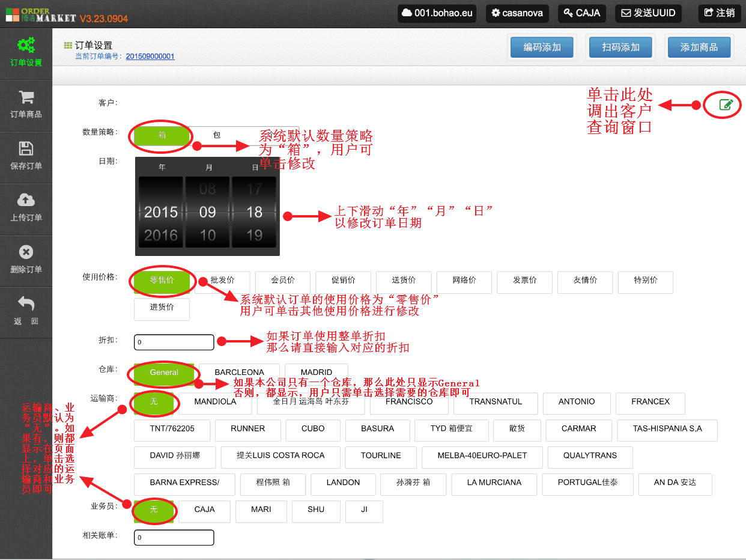
Task: Select 无 for 运输商 carrier
Action: click(x=154, y=403)
